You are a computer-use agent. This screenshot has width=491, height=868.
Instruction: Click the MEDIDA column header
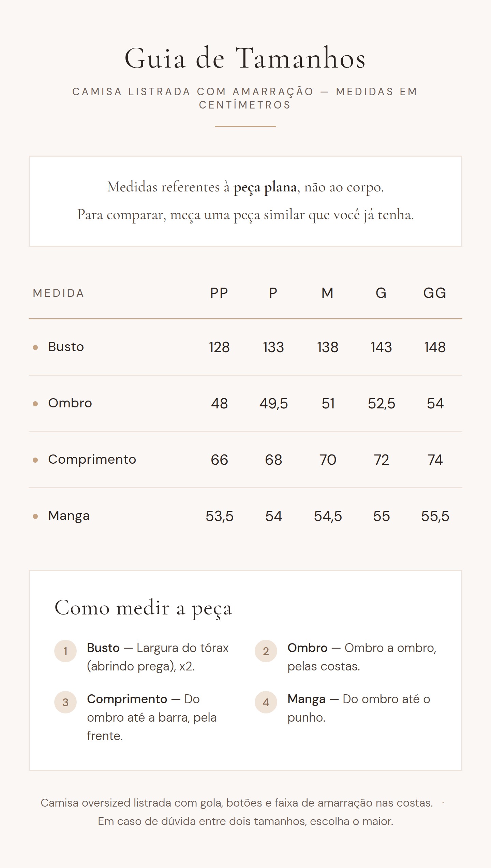coord(59,293)
